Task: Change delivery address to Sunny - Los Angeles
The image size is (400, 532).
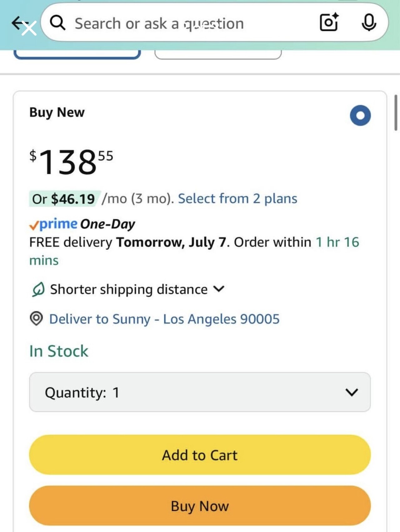Action: pos(164,319)
